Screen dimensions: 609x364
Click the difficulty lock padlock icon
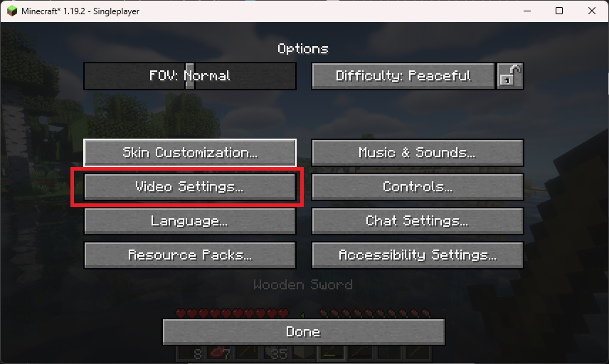(510, 75)
